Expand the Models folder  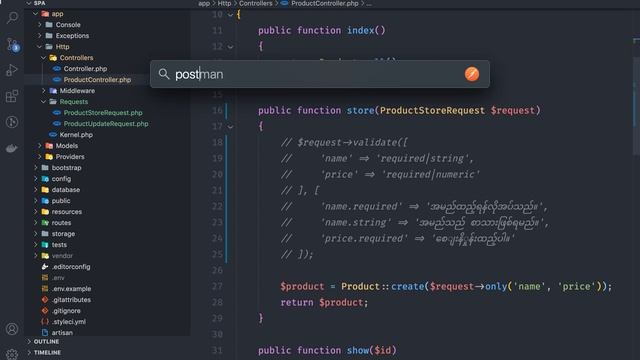tap(40, 146)
